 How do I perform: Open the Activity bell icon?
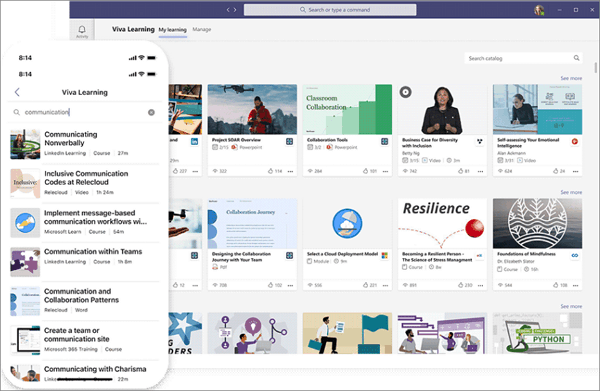click(x=82, y=29)
